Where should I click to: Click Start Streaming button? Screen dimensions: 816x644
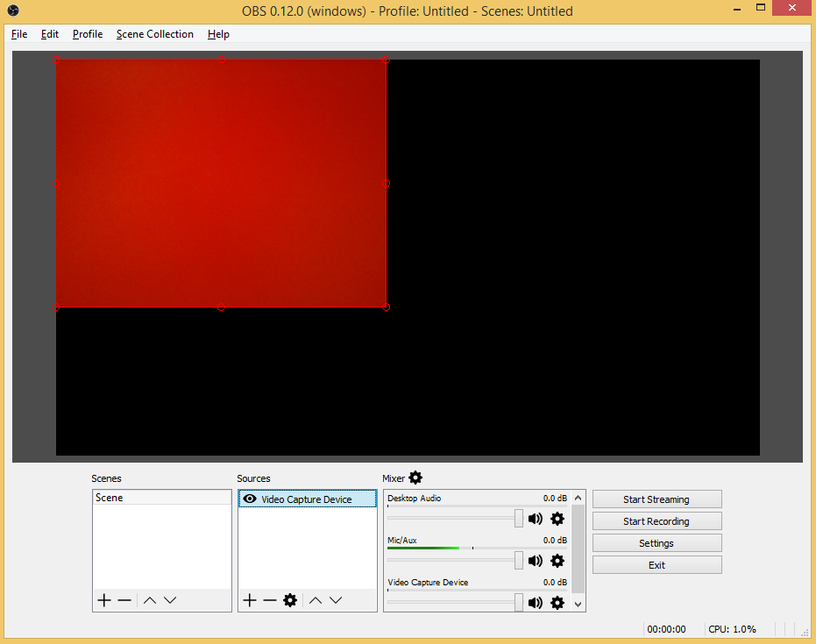pos(656,499)
